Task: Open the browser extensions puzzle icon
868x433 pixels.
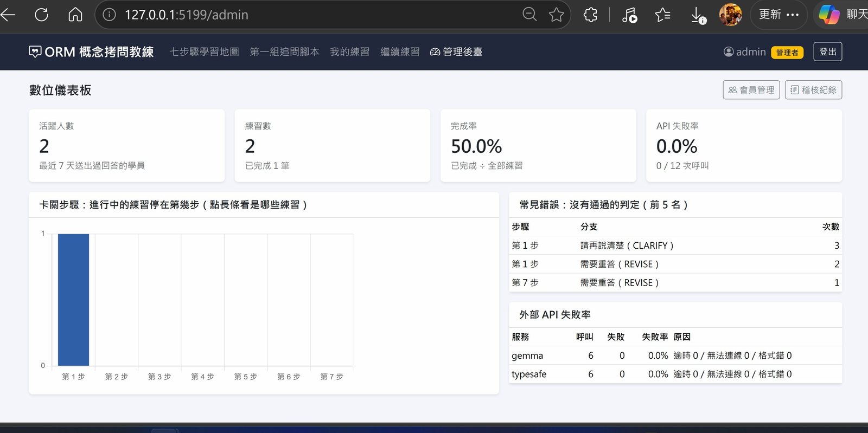Action: tap(590, 15)
